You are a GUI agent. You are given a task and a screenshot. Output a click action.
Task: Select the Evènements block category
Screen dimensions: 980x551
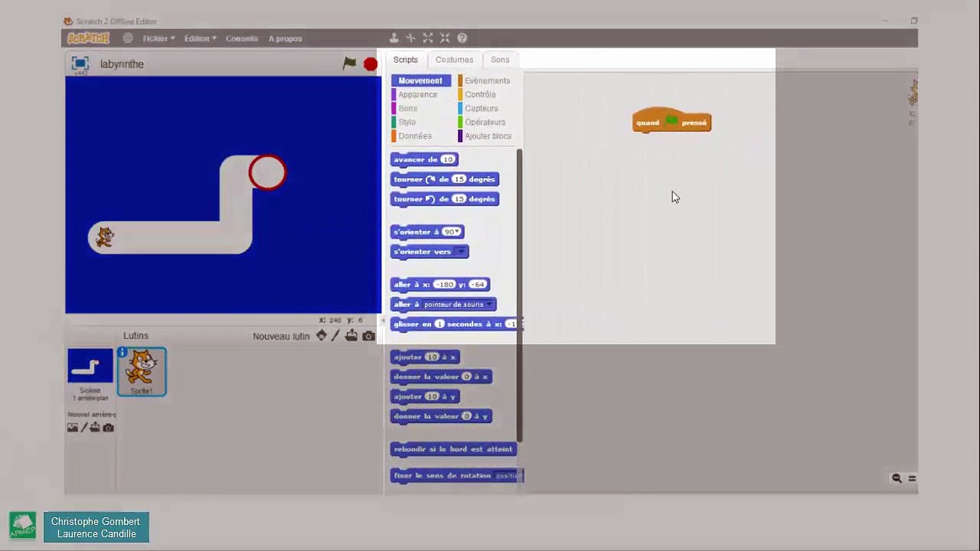pyautogui.click(x=487, y=80)
